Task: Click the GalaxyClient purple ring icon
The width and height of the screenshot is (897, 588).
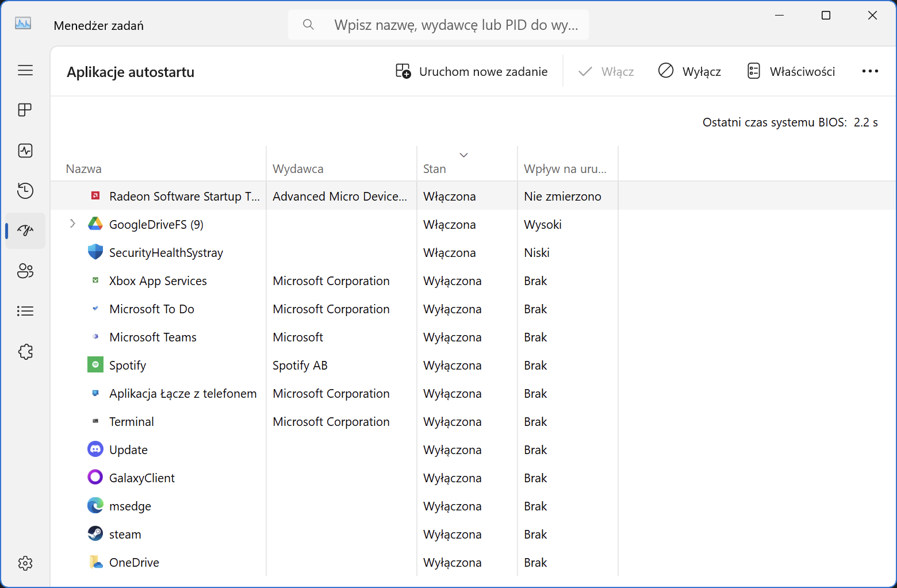Action: 95,478
